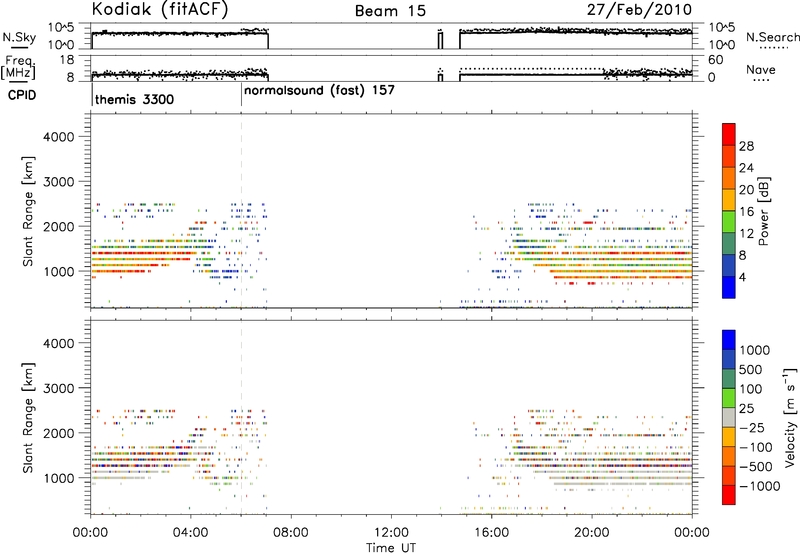Click the "3000" range tick in velocity panel
The image size is (800, 554).
point(59,388)
